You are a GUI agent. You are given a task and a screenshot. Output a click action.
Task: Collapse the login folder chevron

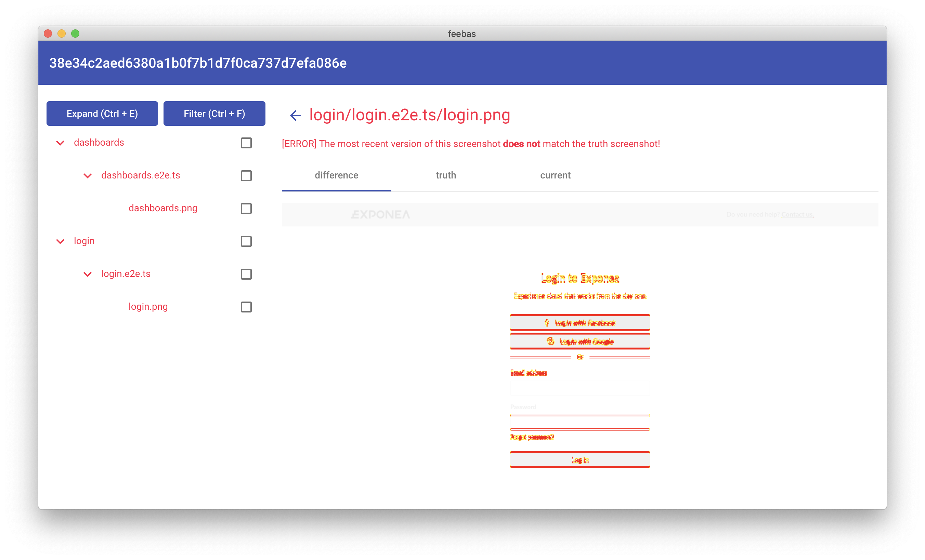pos(60,241)
